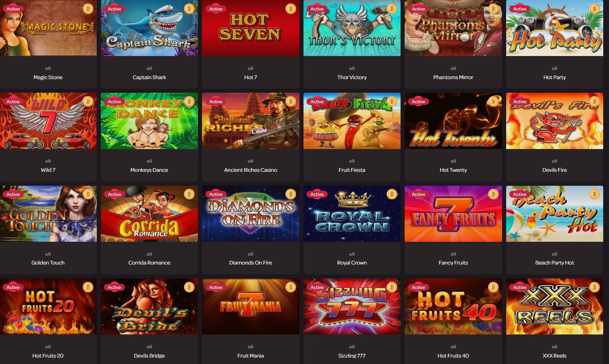The width and height of the screenshot is (609, 364).
Task: Click the Bitcoin icon on Hot Seven
Action: click(291, 9)
